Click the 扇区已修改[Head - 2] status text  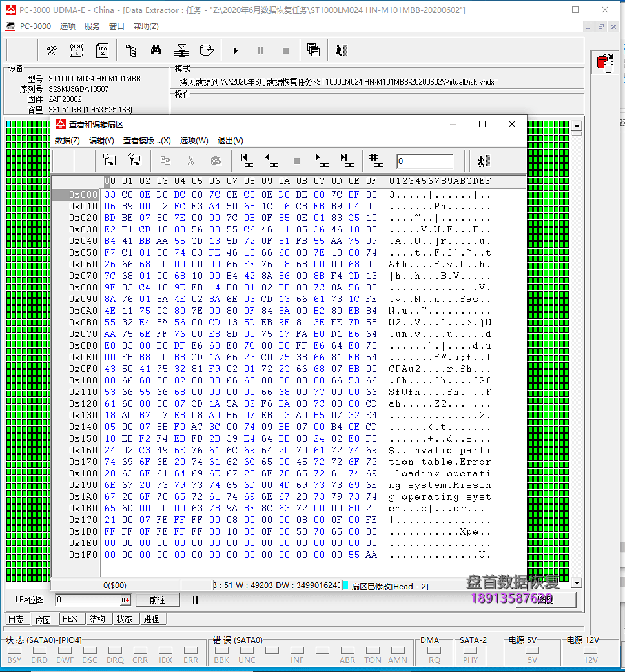tap(390, 586)
